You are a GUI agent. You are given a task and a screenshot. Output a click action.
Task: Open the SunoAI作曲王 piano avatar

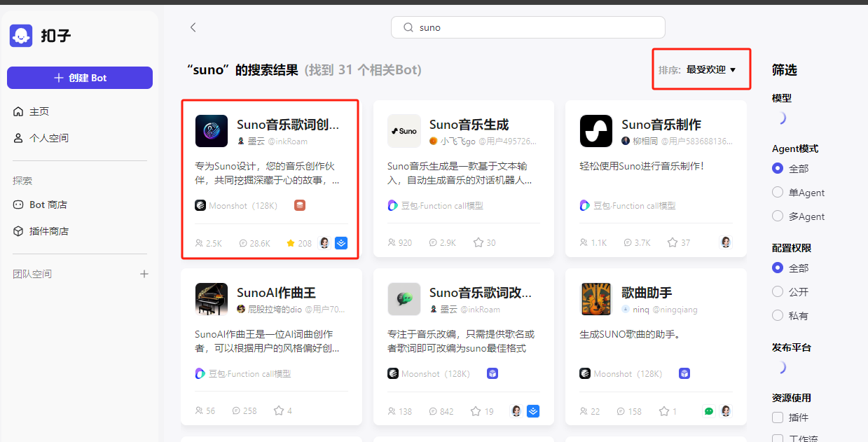tap(212, 299)
